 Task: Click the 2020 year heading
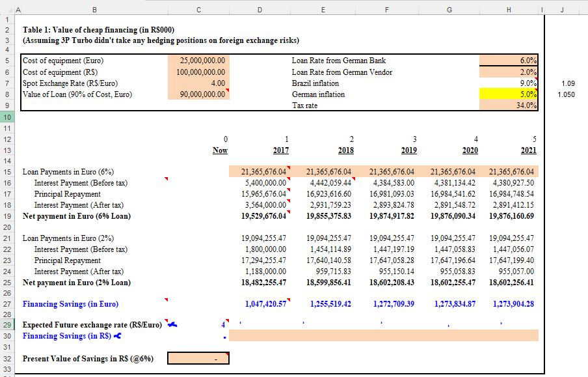470,150
